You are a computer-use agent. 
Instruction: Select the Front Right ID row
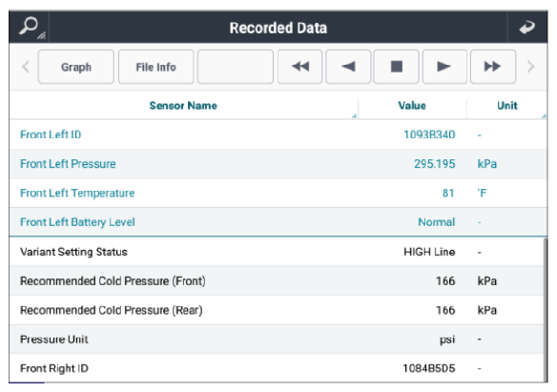[x=278, y=368]
